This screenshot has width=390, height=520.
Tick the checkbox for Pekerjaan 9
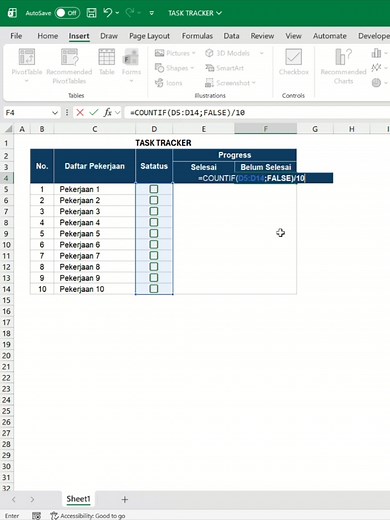tap(154, 278)
